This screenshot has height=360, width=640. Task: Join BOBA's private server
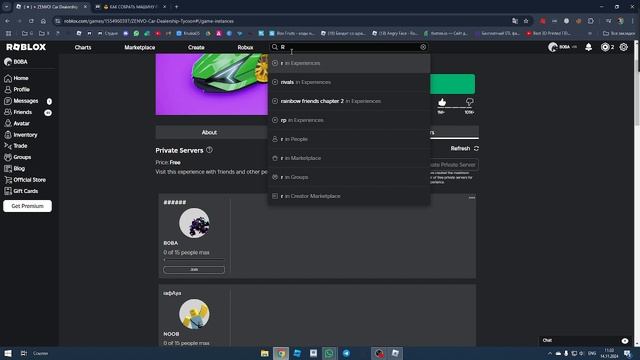[194, 269]
